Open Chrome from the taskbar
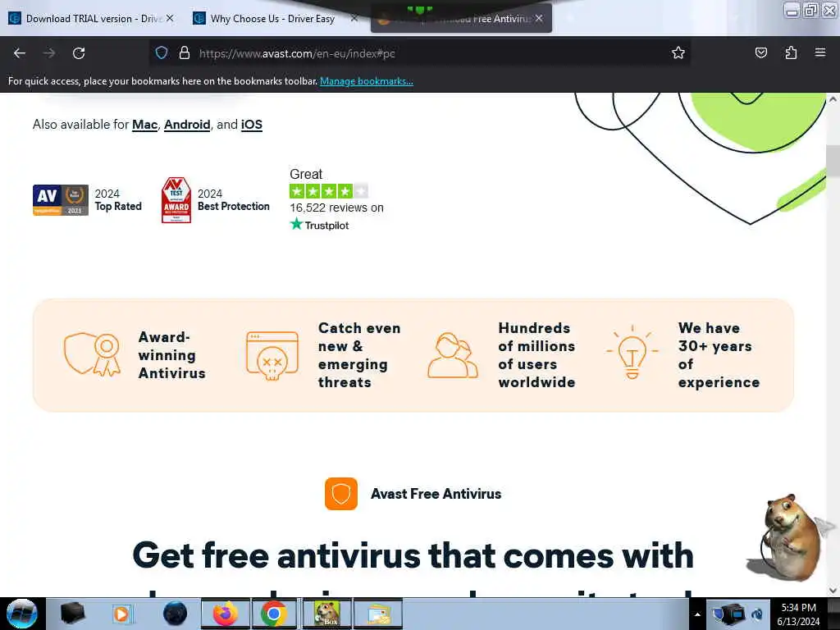The image size is (840, 630). [x=273, y=614]
